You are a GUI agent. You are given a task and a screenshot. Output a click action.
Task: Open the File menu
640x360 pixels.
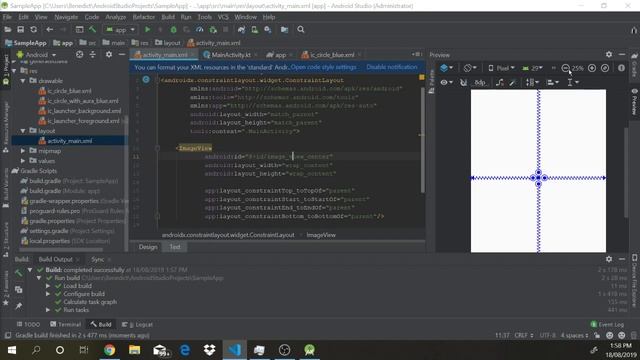point(7,17)
